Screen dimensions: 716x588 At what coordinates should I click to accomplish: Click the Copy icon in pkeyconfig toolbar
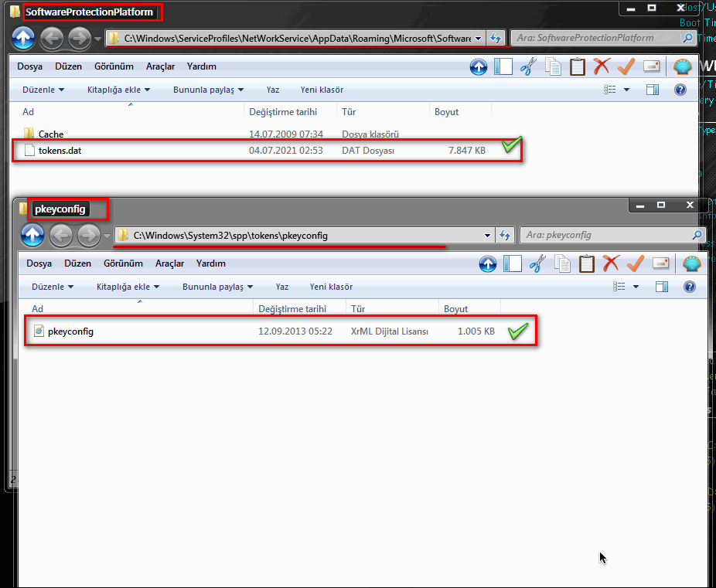click(x=562, y=263)
